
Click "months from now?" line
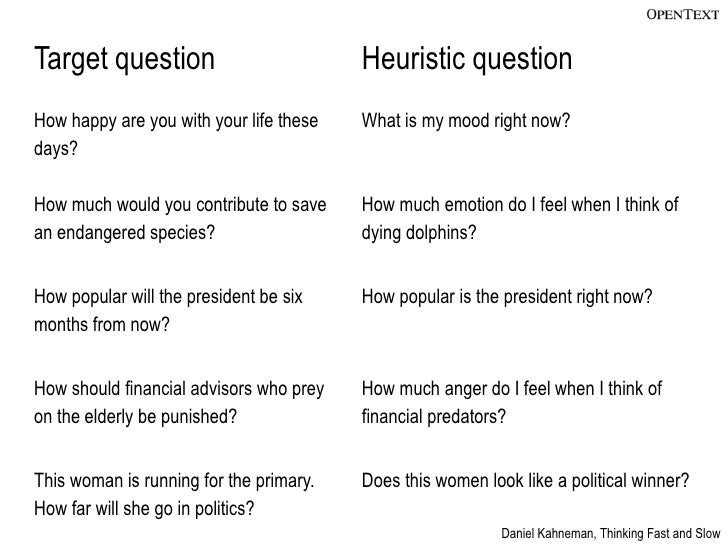click(102, 324)
